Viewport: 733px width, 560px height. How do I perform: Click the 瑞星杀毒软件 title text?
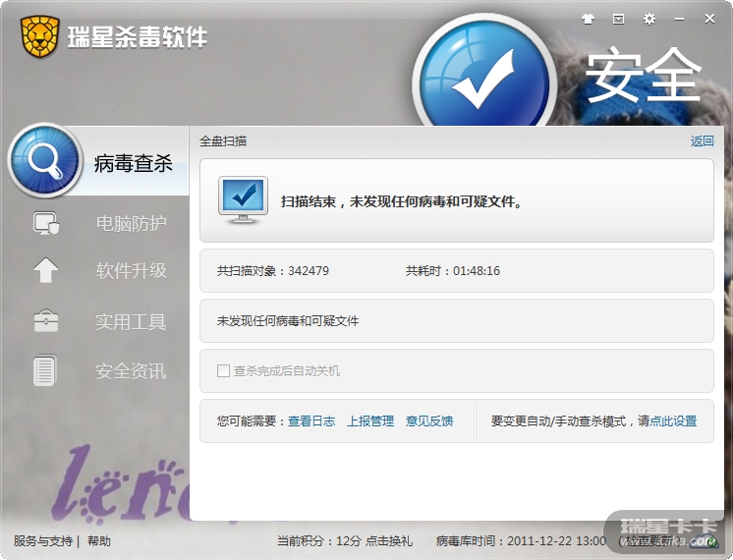137,37
